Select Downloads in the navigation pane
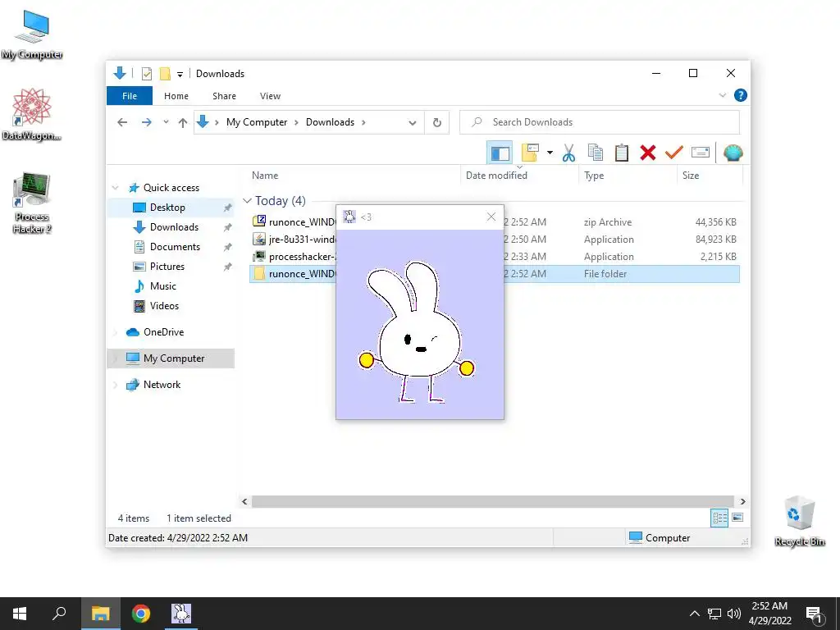This screenshot has width=840, height=630. click(x=174, y=227)
